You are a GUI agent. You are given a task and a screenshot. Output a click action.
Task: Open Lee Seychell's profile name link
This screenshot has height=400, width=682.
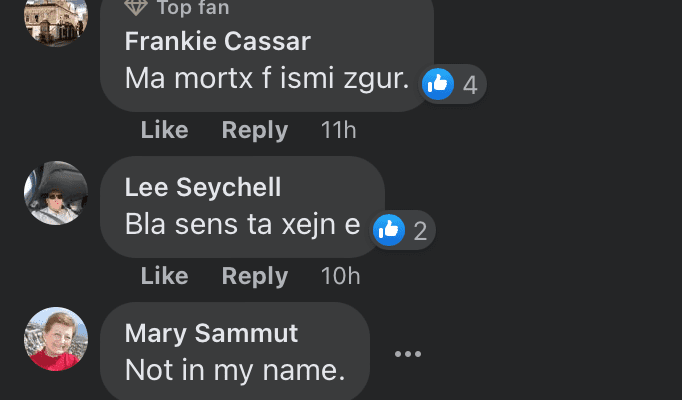[x=202, y=187]
